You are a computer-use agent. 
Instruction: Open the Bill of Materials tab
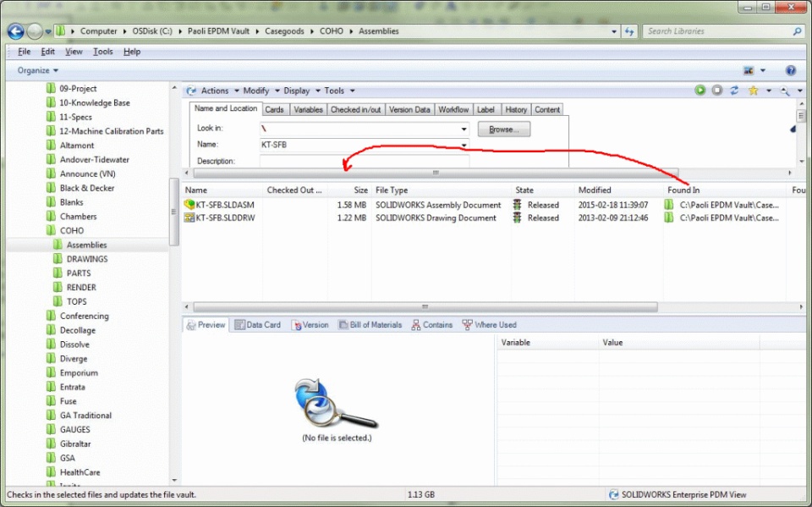coord(370,324)
